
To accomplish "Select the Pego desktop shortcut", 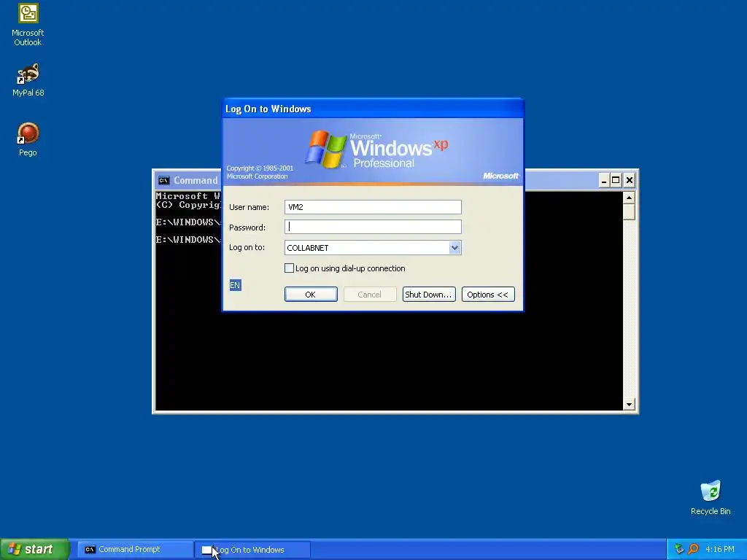I will (x=28, y=139).
